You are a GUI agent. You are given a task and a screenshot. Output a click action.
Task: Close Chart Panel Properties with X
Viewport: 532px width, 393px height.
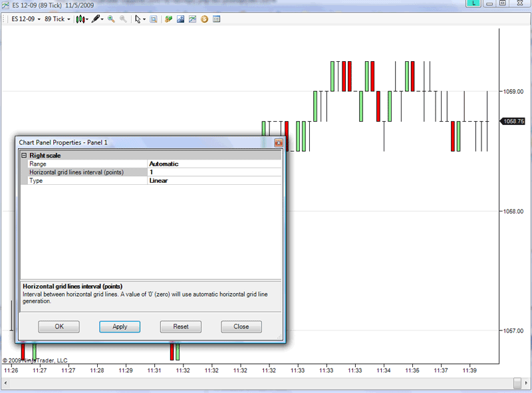coord(279,143)
